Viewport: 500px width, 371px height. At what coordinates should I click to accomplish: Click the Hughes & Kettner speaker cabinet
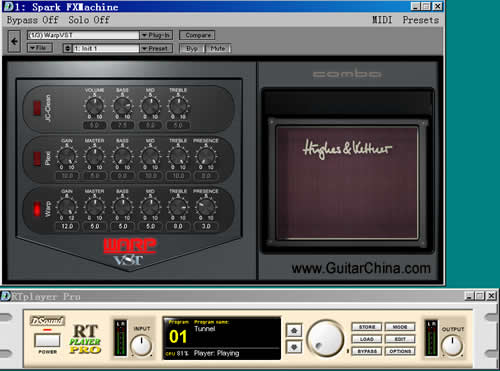(x=347, y=183)
